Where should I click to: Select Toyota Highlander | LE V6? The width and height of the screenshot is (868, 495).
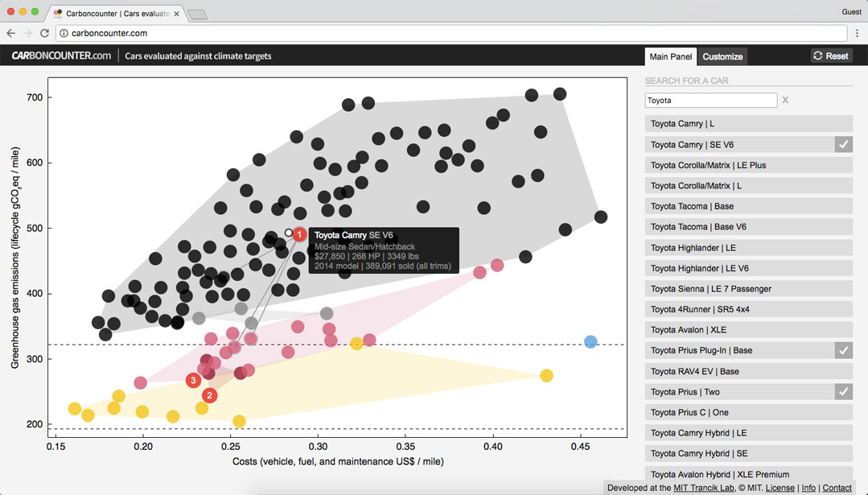748,268
